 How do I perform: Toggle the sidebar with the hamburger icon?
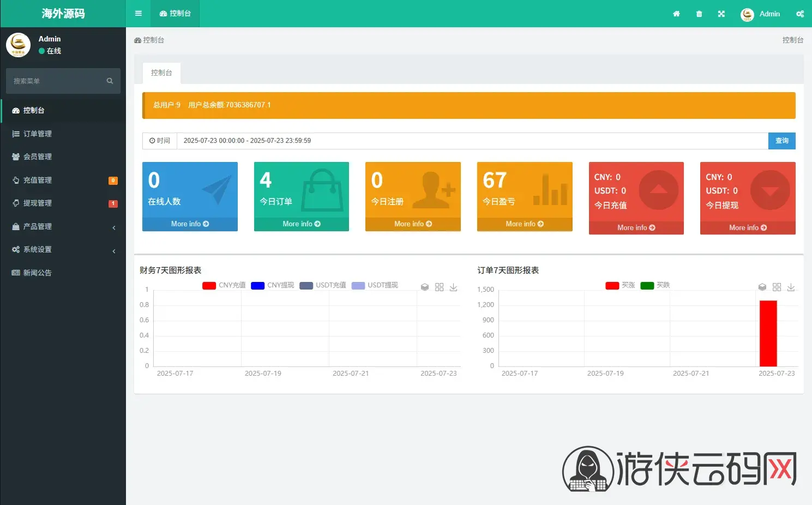(139, 14)
